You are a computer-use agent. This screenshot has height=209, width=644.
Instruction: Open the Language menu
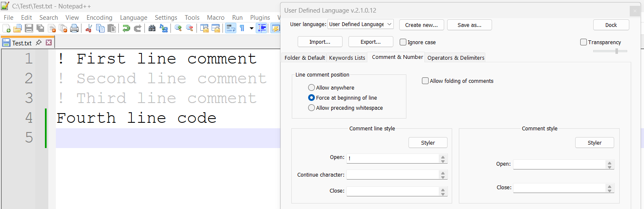pos(134,17)
